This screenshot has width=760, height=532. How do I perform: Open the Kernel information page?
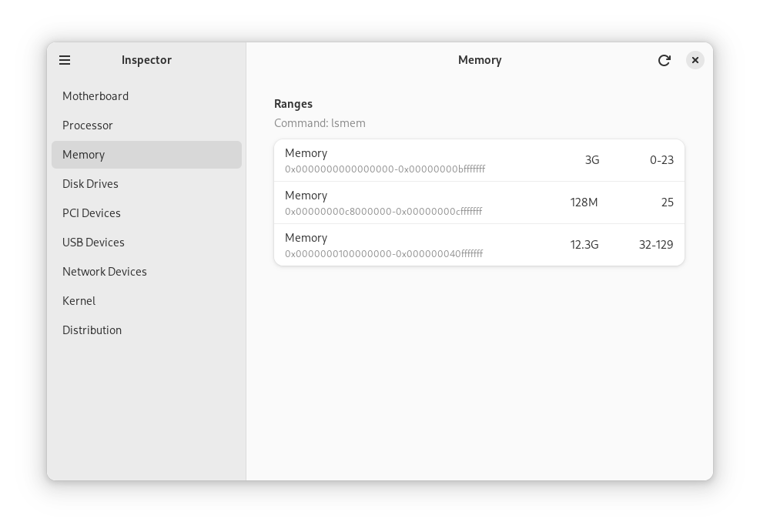click(x=79, y=301)
